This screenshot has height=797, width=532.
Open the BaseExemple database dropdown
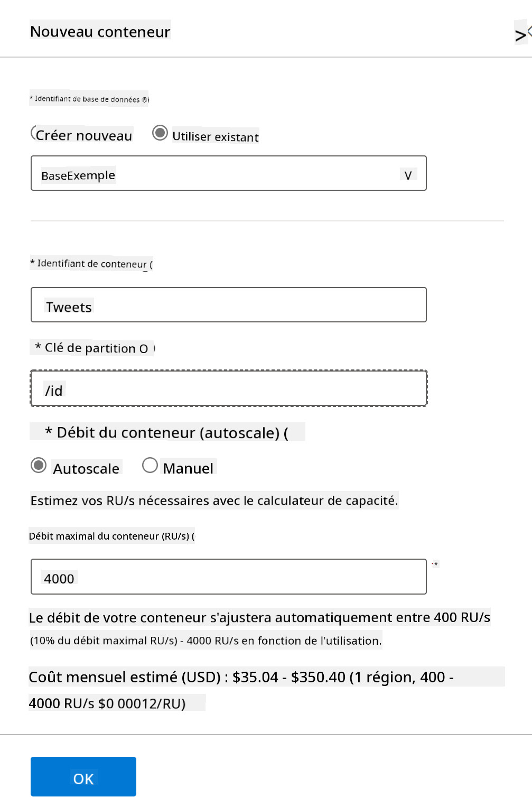pos(229,173)
